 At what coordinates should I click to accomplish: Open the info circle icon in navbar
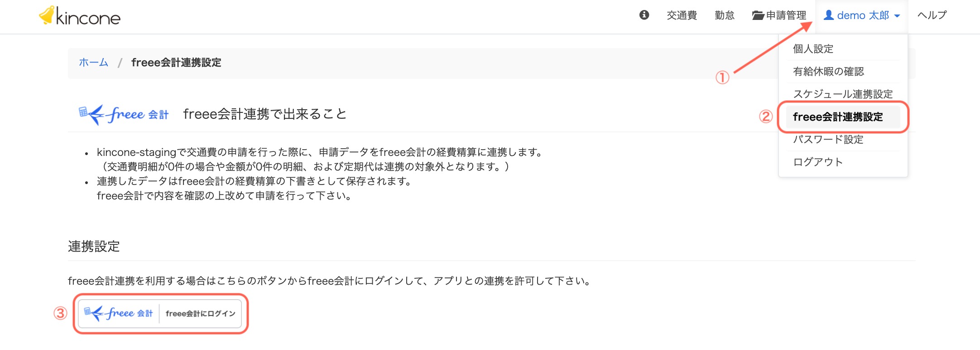coord(644,15)
